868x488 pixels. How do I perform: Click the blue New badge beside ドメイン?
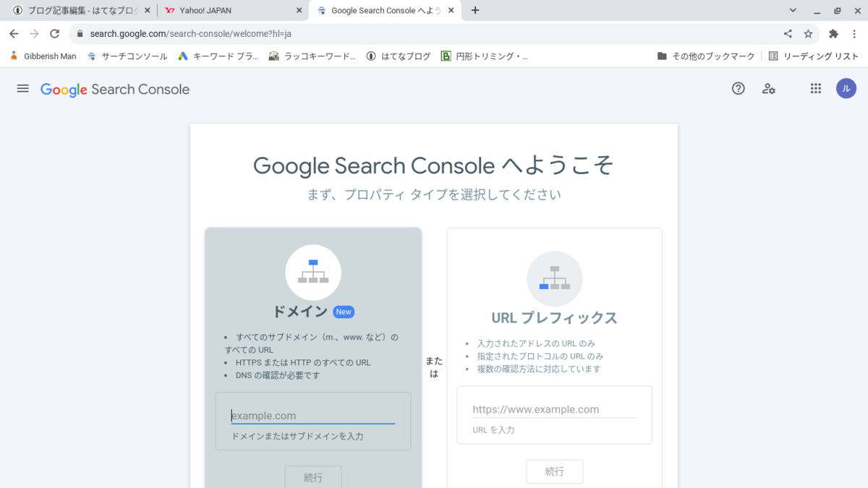[x=344, y=312]
